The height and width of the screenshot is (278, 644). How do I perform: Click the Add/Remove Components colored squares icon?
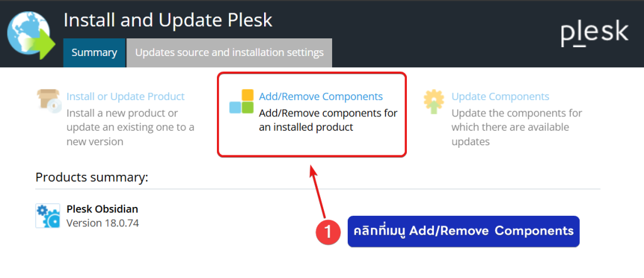[241, 102]
